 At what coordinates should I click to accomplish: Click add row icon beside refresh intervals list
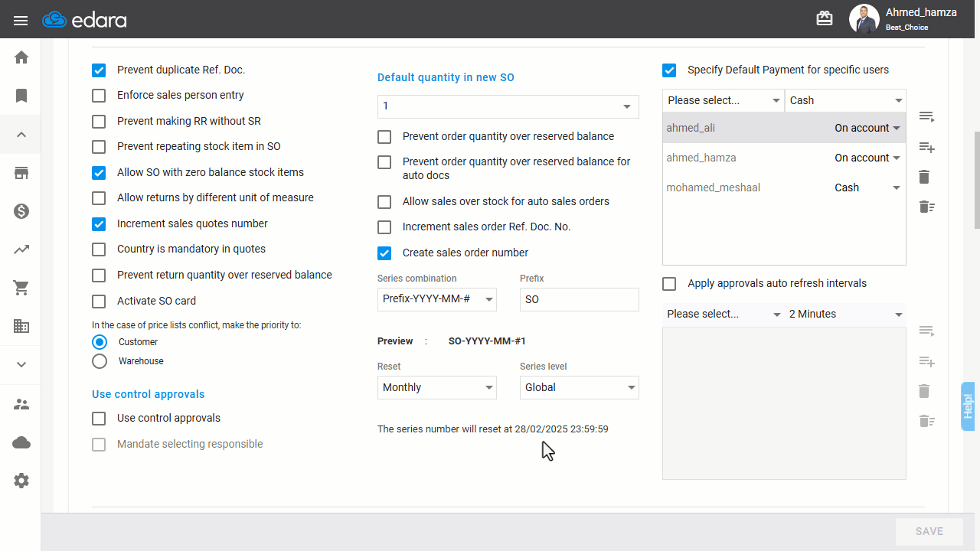pyautogui.click(x=926, y=361)
